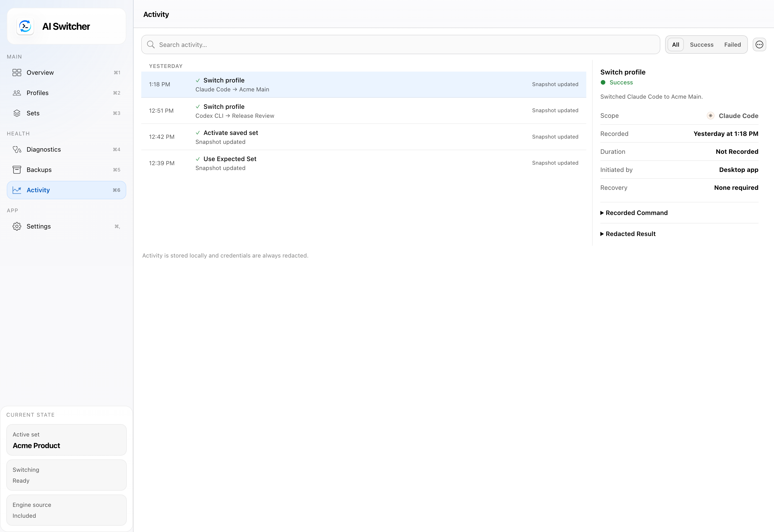Click the Switched Claude Code summary text
Image resolution: width=774 pixels, height=532 pixels.
pos(651,97)
